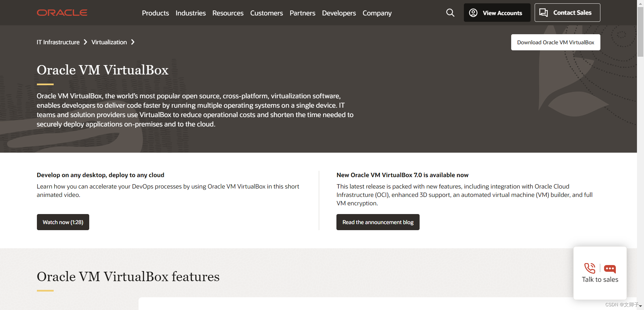Image resolution: width=644 pixels, height=310 pixels.
Task: Click the View Accounts button
Action: point(497,13)
